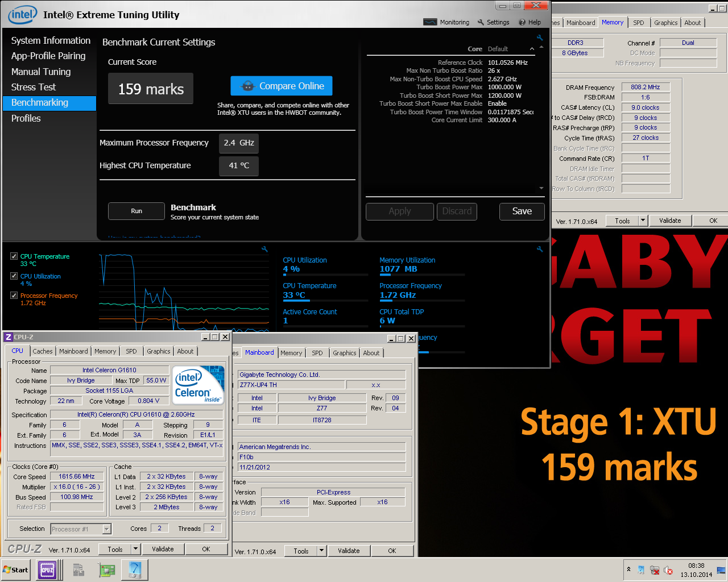Click wrench icon above the monitoring graph
Viewport: 728px width, 582px height.
click(x=264, y=249)
